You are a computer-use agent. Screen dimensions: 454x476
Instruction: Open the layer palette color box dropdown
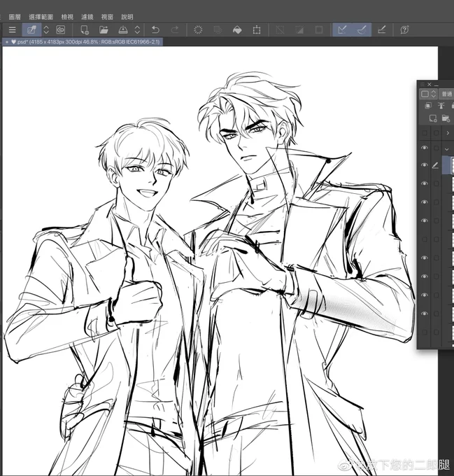[x=425, y=94]
